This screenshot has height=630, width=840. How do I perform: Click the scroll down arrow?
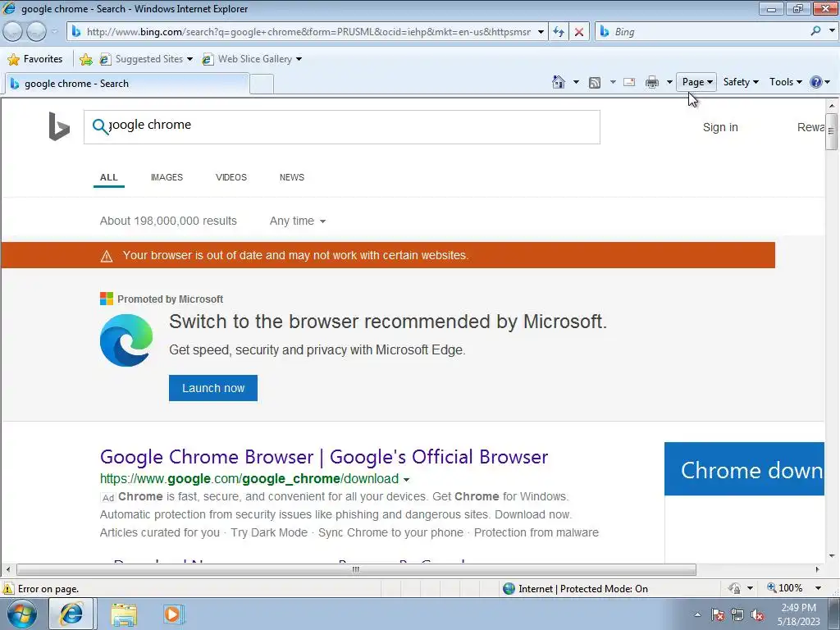tap(831, 555)
